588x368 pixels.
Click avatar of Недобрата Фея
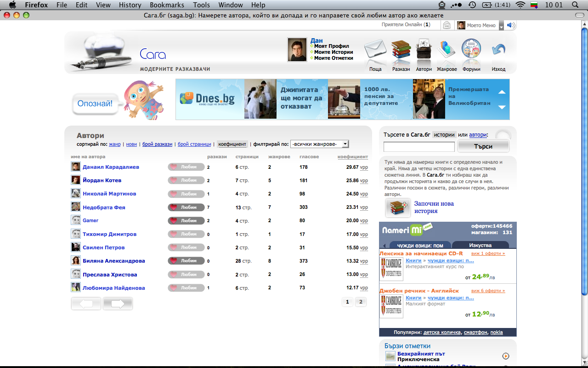pos(76,207)
